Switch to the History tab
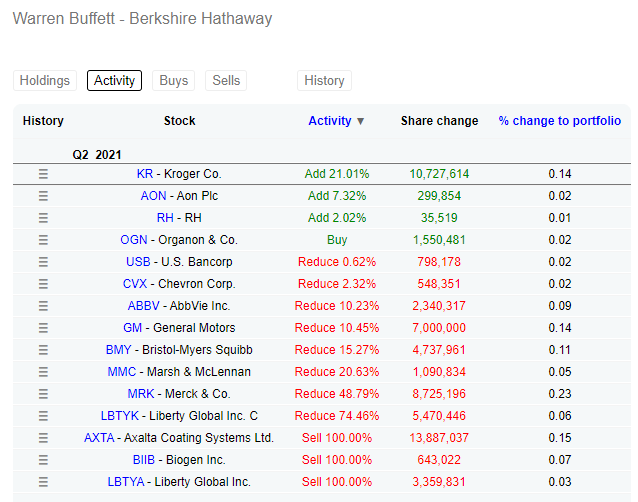Viewport: 638px width, 502px height. 324,81
